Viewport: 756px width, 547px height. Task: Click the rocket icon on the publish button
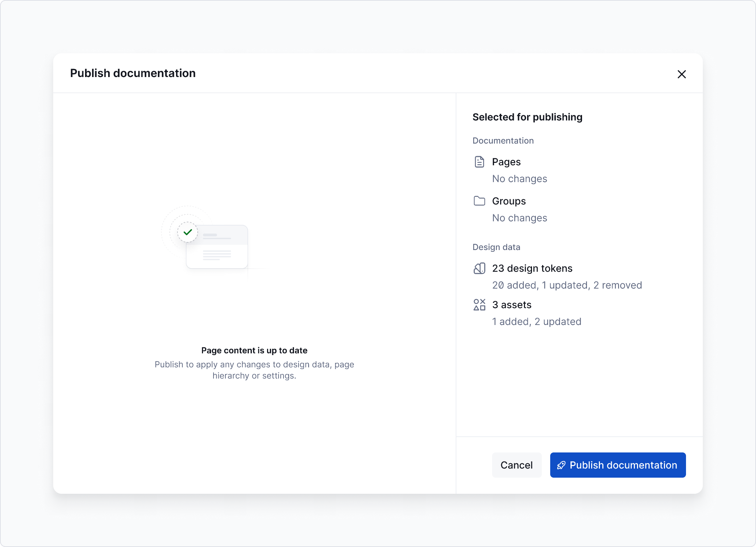561,465
